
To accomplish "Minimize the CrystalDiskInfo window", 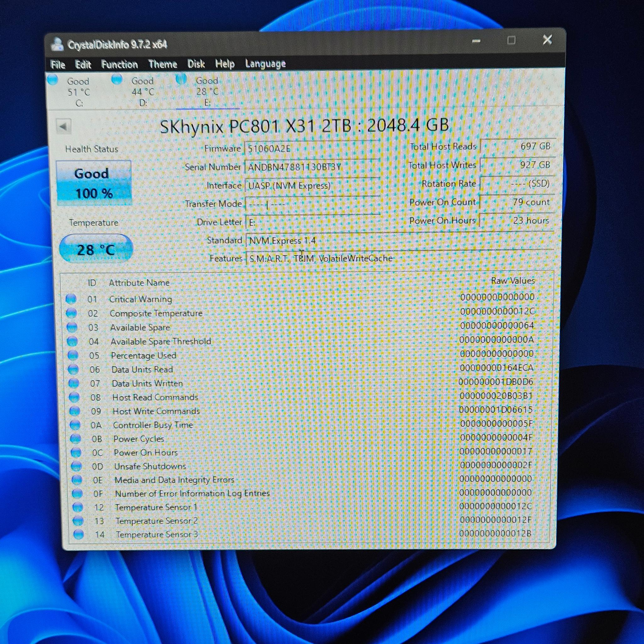I will (x=476, y=41).
